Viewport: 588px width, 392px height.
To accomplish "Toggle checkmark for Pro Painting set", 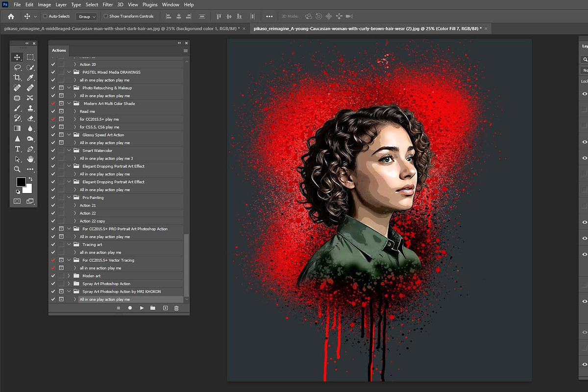I will [x=53, y=197].
